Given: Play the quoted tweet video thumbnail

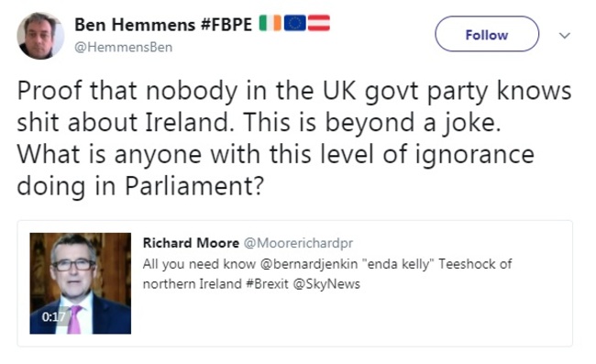Looking at the screenshot, I should 81,283.
